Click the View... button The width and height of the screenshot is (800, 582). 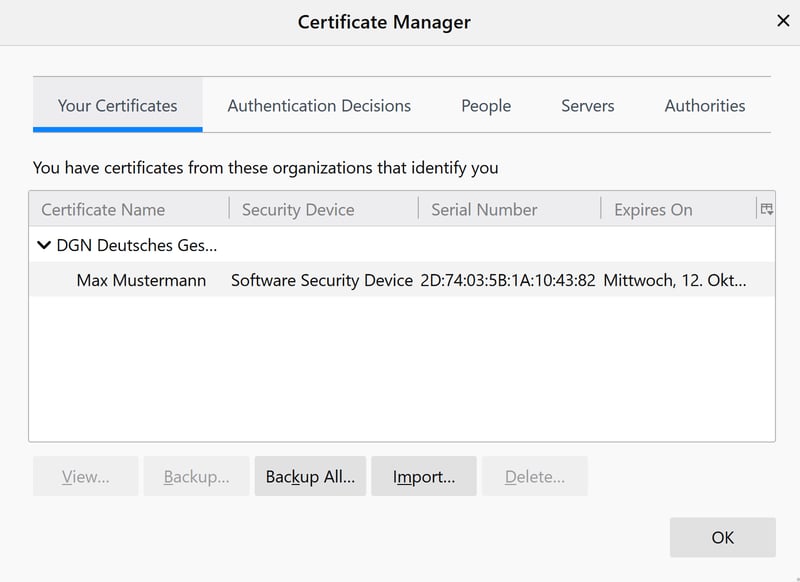click(86, 477)
